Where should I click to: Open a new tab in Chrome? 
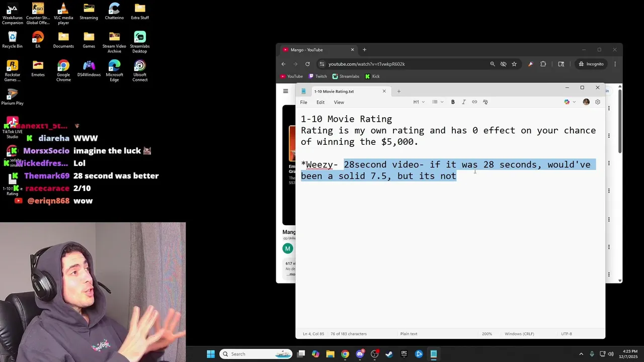click(x=364, y=50)
